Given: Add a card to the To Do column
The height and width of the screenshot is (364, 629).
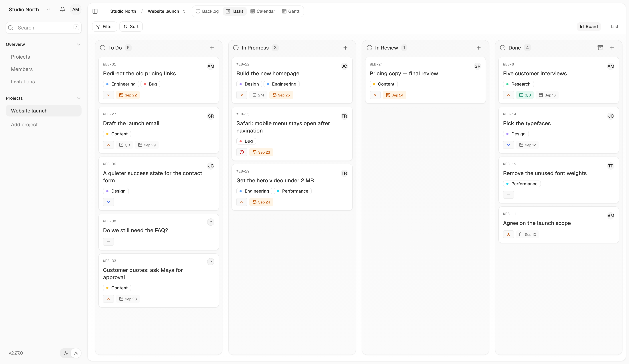Looking at the screenshot, I should point(212,48).
